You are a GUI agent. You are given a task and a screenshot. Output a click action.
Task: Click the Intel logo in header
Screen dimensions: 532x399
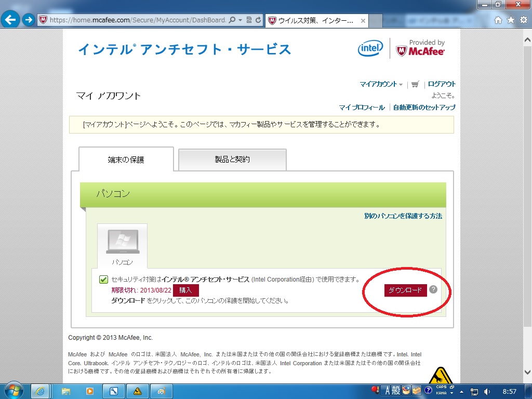tap(370, 48)
